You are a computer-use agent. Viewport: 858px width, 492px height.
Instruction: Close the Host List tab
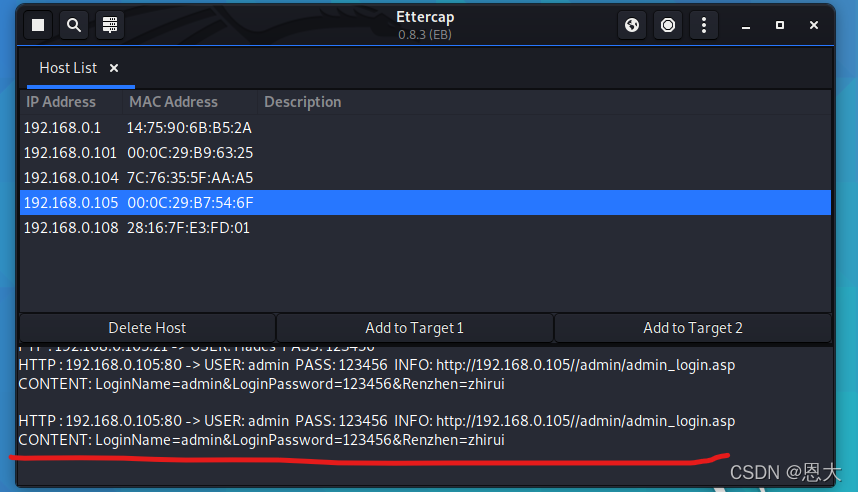coord(114,68)
